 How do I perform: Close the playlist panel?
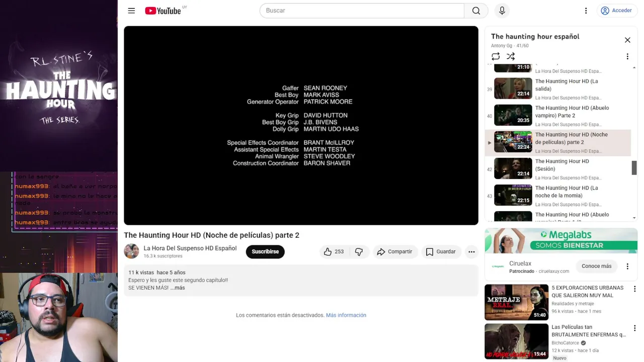pos(627,40)
